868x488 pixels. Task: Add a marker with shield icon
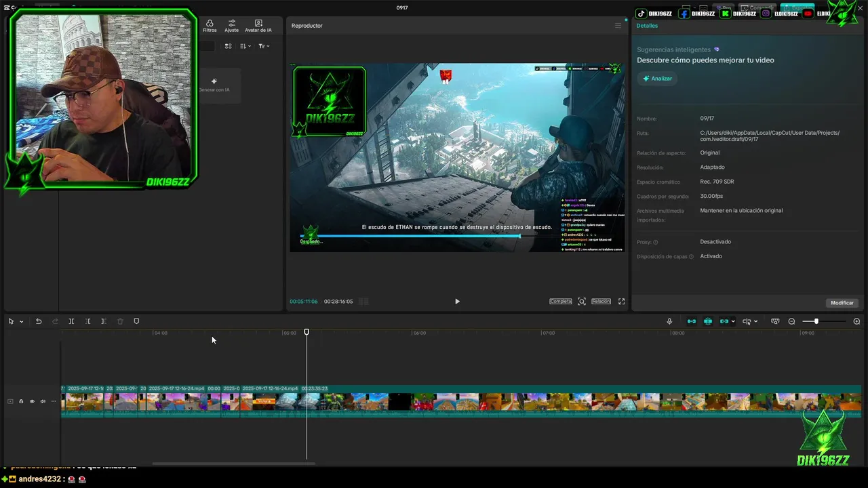click(136, 321)
